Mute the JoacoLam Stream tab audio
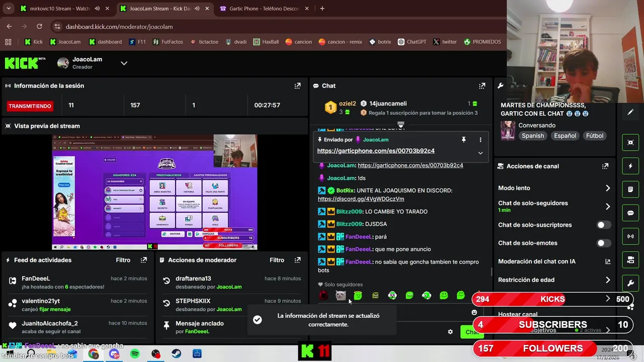 pyautogui.click(x=197, y=9)
